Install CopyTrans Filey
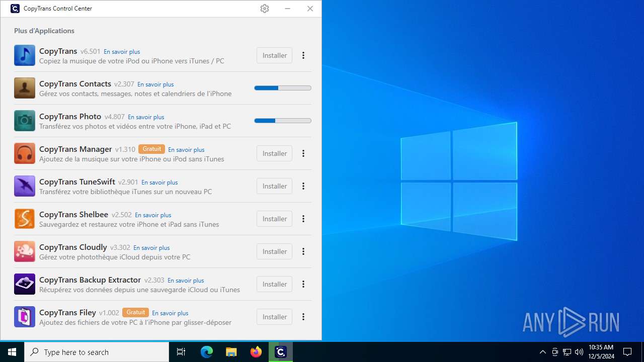This screenshot has height=362, width=644. [x=274, y=317]
